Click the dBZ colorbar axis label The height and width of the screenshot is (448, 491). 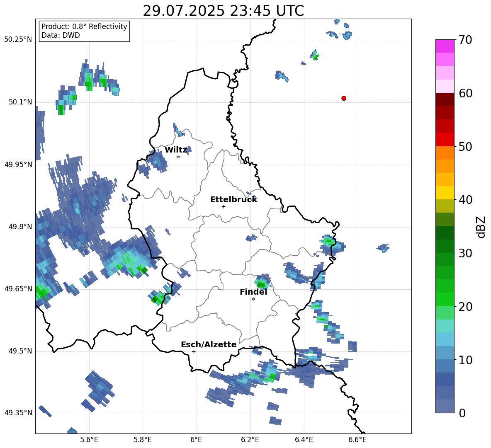tap(481, 227)
